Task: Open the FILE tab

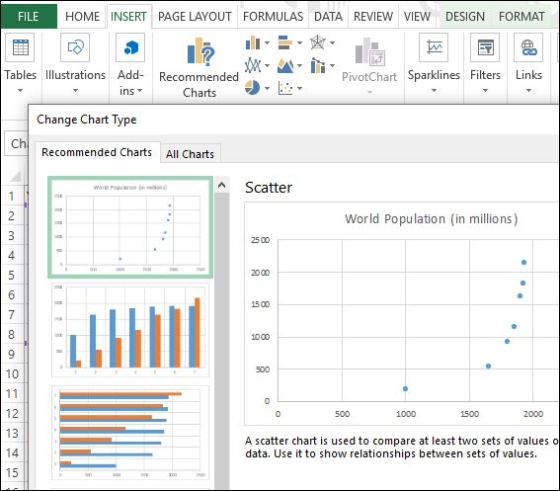Action: pos(29,16)
